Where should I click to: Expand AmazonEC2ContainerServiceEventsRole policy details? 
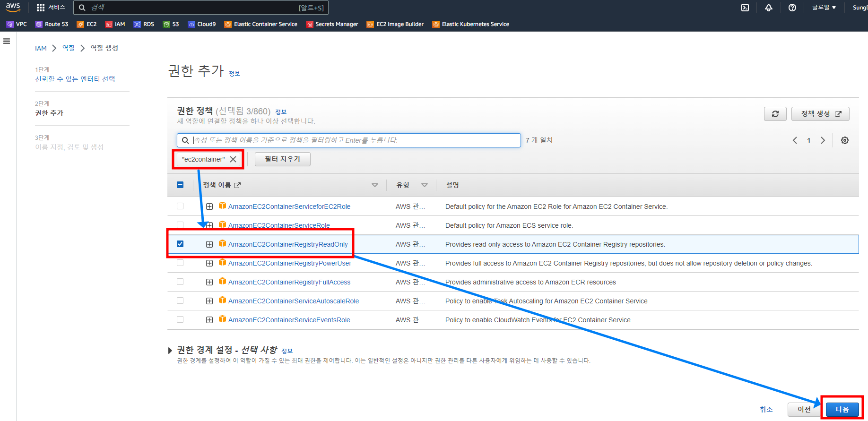(x=209, y=320)
